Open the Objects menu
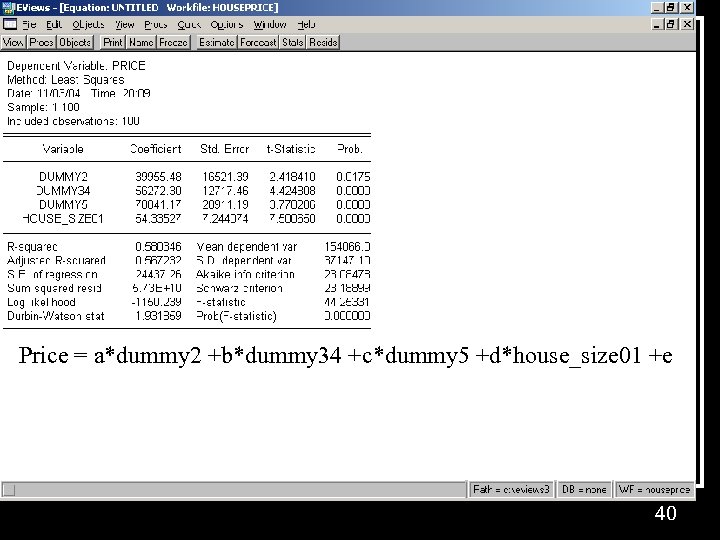This screenshot has height=540, width=720. [x=88, y=25]
